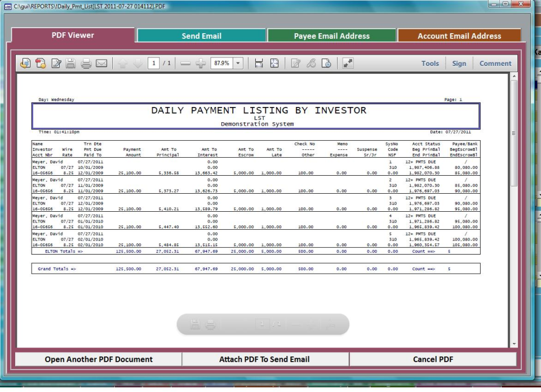The width and height of the screenshot is (541, 392).
Task: Click the grand total payment 125,500.00
Action: 128,269
